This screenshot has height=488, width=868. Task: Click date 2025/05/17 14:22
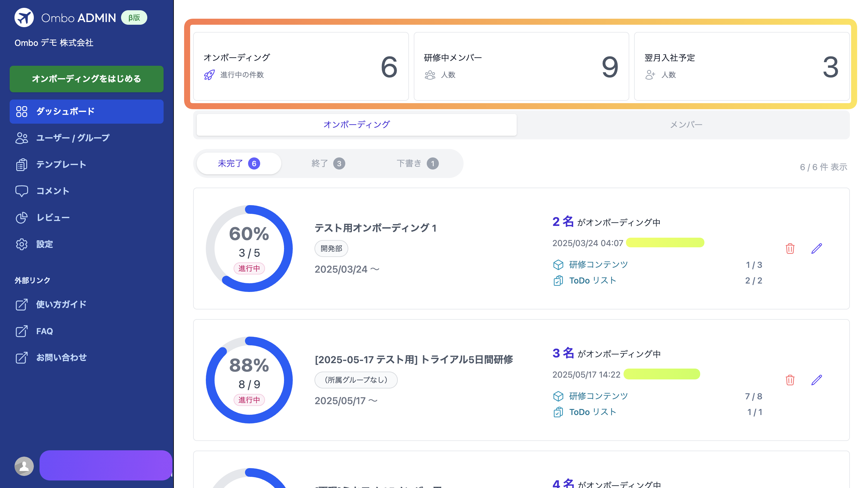(x=586, y=375)
